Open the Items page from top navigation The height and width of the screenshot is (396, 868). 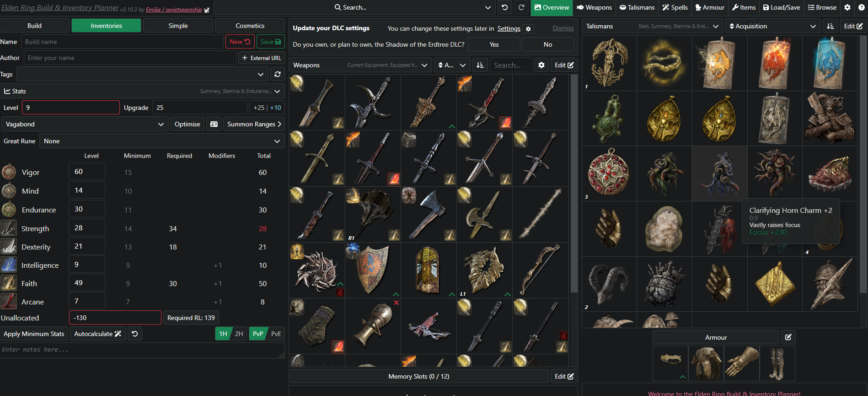pos(744,7)
